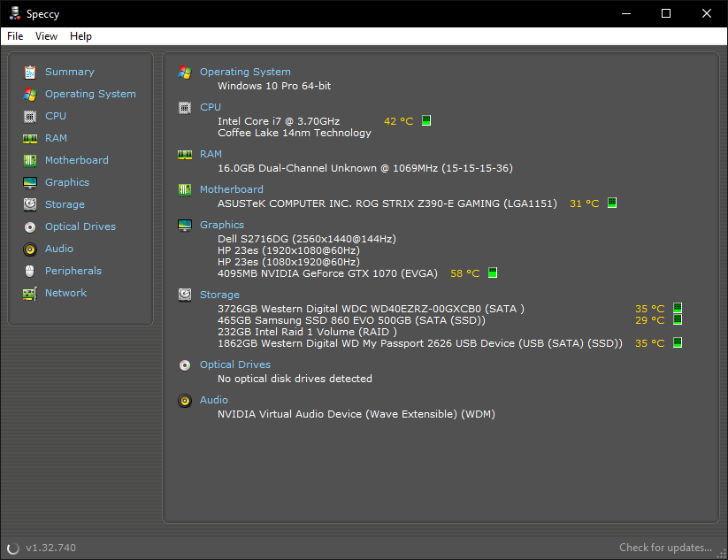Click the Summary clipboard icon in sidebar
The width and height of the screenshot is (728, 560).
[x=30, y=72]
